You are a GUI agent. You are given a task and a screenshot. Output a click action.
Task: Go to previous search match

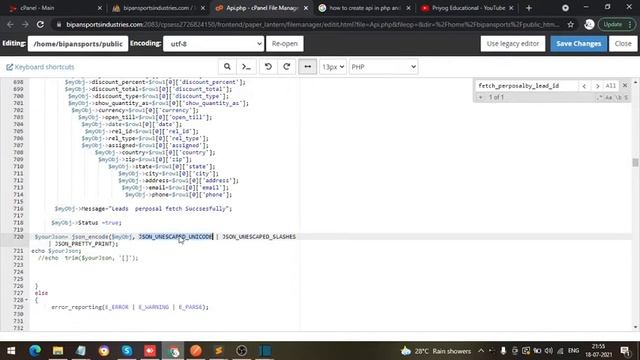[x=584, y=86]
